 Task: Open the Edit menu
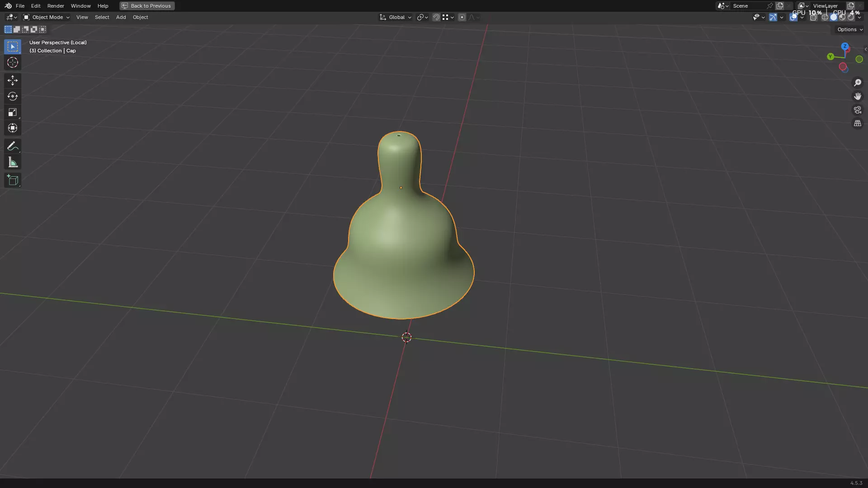36,6
